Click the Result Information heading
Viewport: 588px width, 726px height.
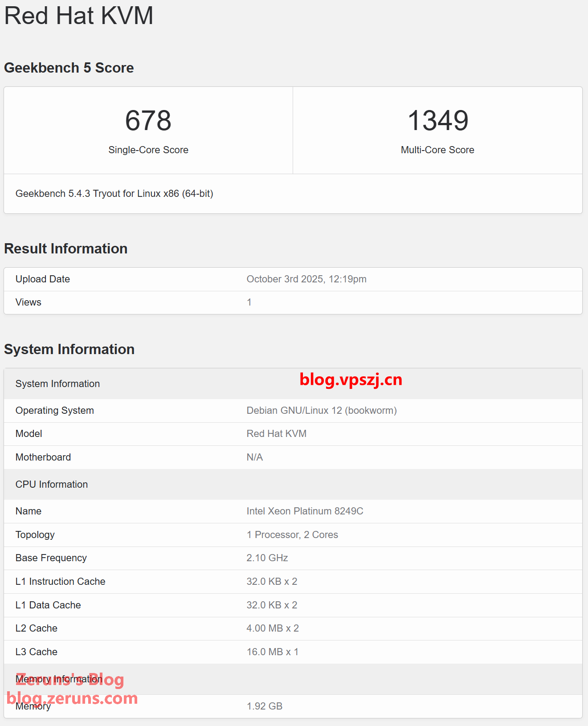pyautogui.click(x=66, y=249)
